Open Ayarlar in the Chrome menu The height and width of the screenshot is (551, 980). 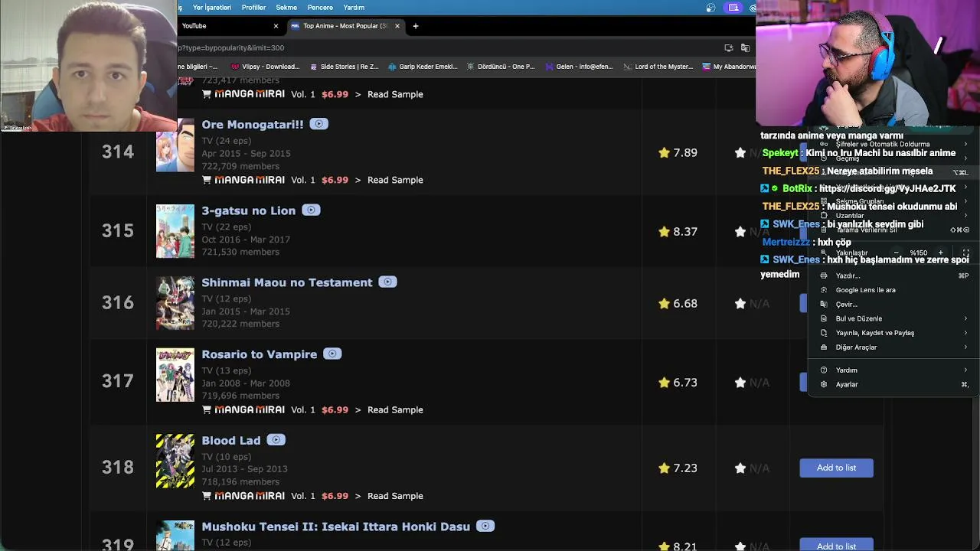pos(894,385)
